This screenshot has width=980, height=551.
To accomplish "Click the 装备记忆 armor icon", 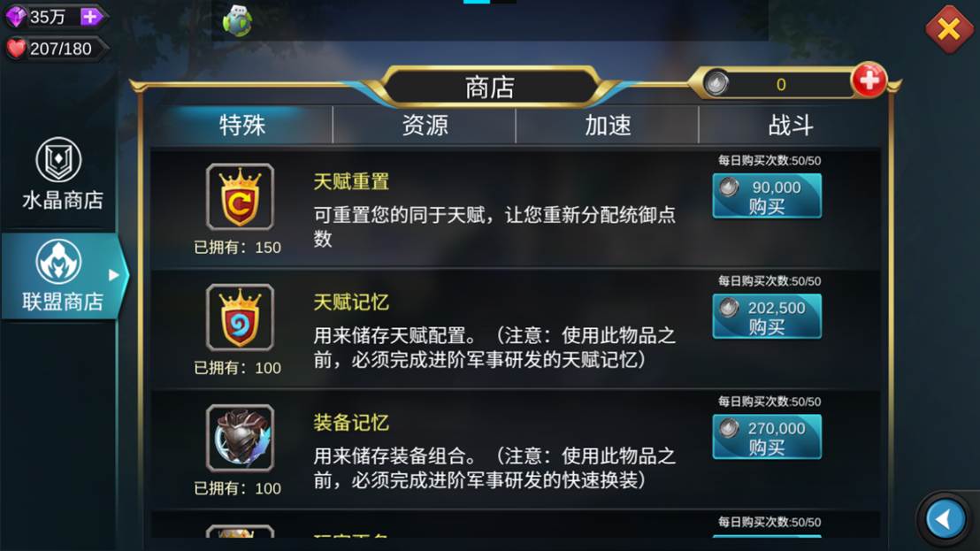I will coord(240,438).
